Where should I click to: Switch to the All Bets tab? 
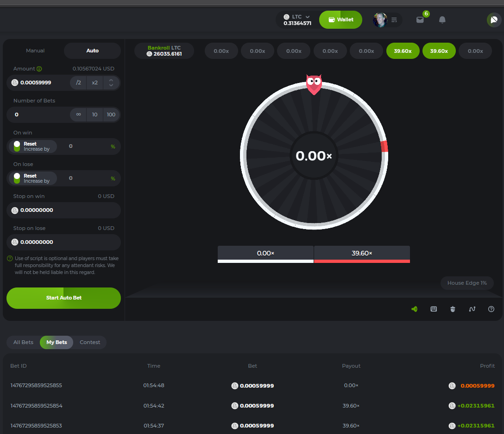(23, 342)
